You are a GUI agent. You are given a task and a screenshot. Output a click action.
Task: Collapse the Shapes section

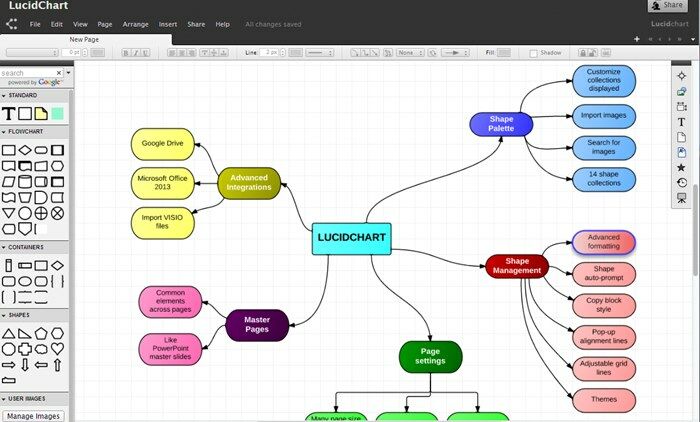4,315
